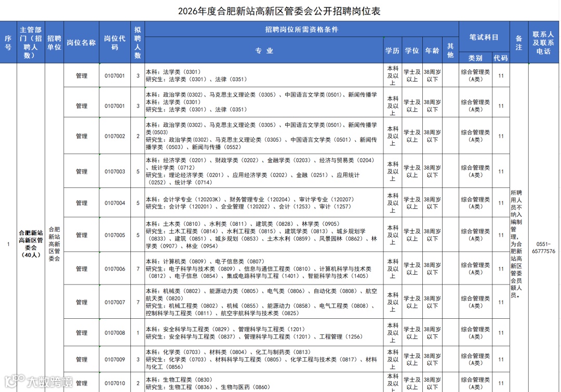Select the 专业 cell listing 会计学专业（120203K）
The height and width of the screenshot is (392, 561).
click(264, 203)
